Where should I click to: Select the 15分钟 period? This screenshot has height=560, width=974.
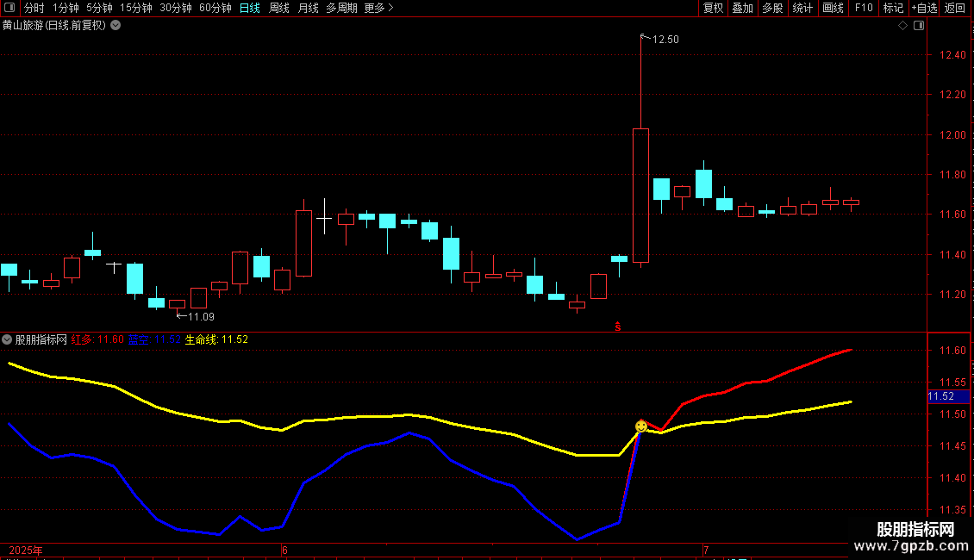(x=136, y=8)
